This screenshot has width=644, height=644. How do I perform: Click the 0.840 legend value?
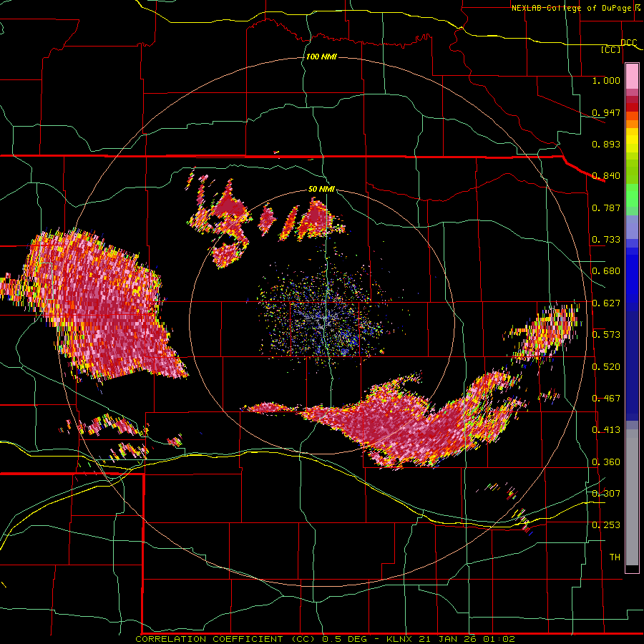[x=606, y=176]
